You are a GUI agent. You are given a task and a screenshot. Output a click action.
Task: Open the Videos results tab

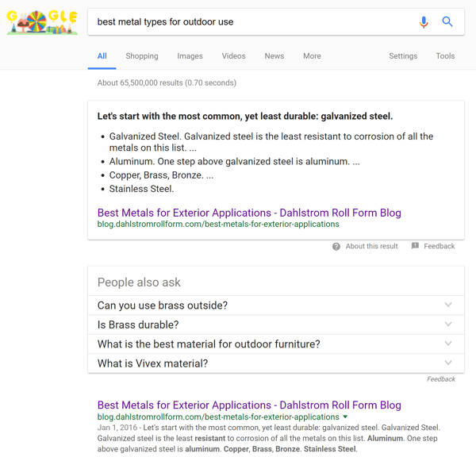point(233,56)
